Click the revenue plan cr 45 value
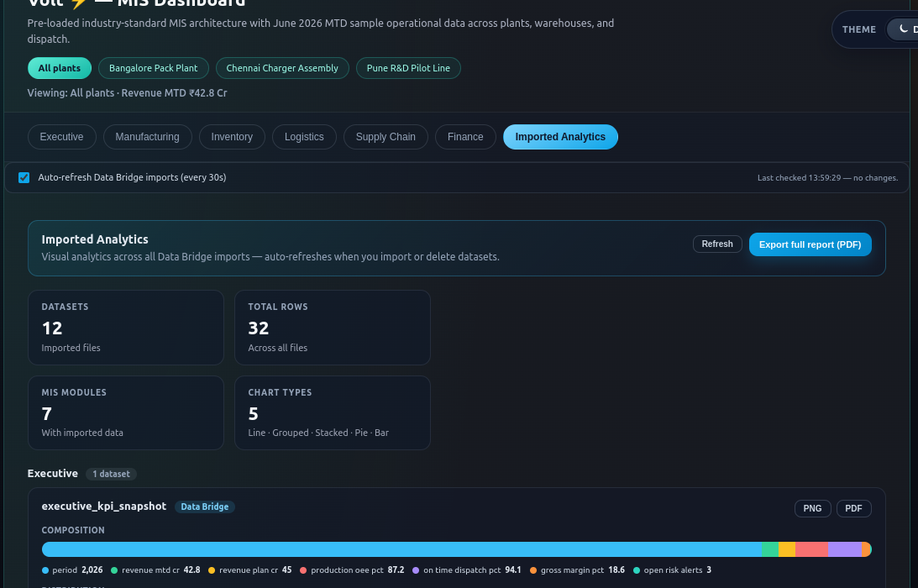 point(287,570)
